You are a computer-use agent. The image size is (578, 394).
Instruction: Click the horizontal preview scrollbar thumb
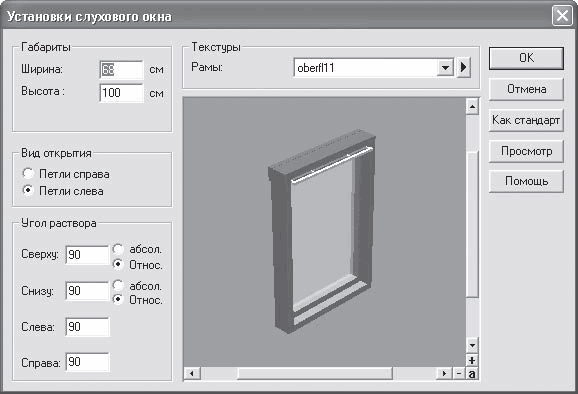pos(315,373)
